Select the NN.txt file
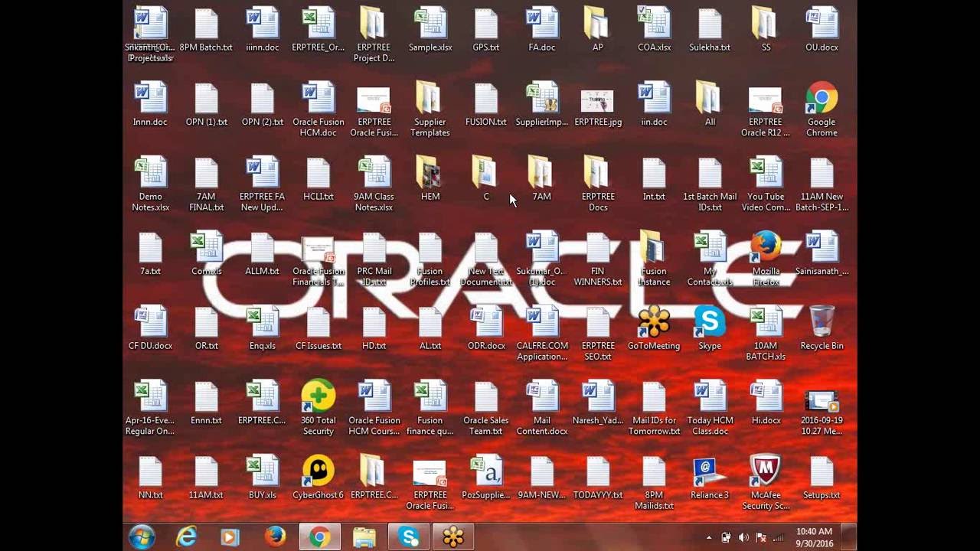The image size is (980, 551). 150,478
